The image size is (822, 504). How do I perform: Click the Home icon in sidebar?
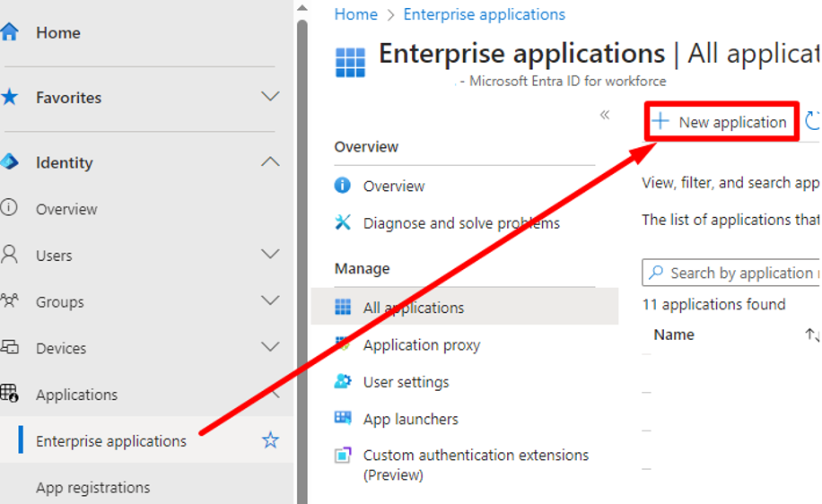point(10,32)
